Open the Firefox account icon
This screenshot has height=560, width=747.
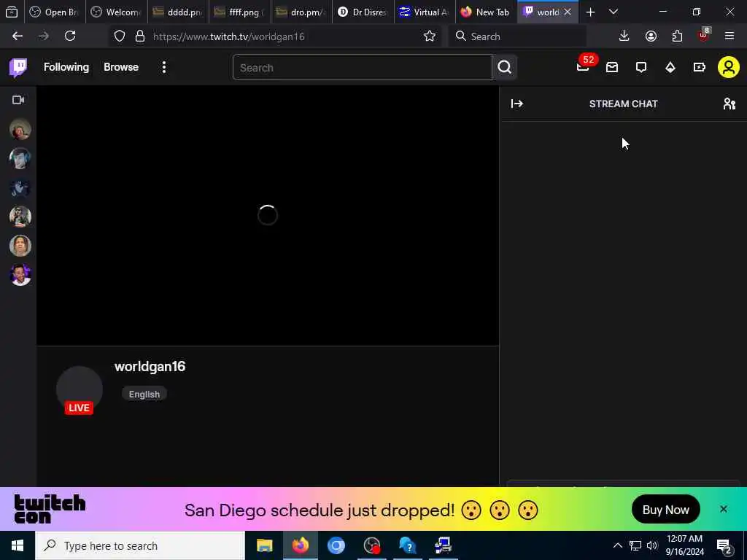click(x=651, y=36)
